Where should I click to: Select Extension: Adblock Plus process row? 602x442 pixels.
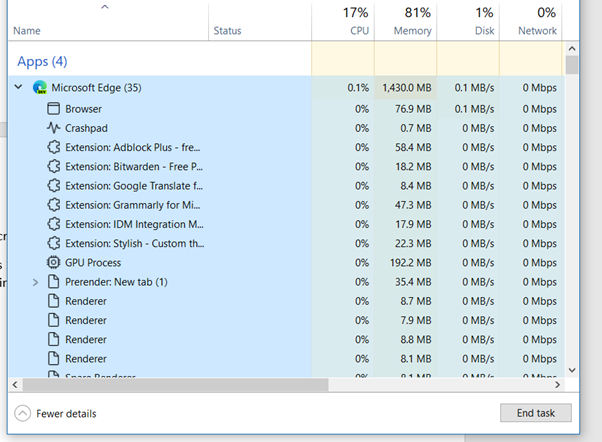pos(286,147)
